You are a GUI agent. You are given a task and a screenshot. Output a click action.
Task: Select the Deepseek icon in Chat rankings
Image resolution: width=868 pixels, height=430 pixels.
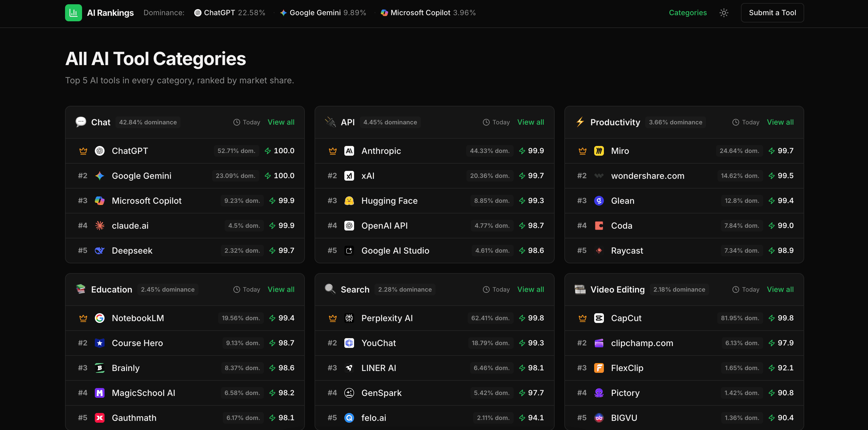[100, 250]
